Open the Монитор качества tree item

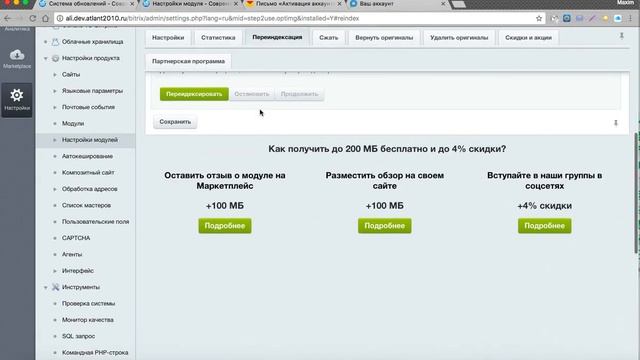(x=88, y=320)
